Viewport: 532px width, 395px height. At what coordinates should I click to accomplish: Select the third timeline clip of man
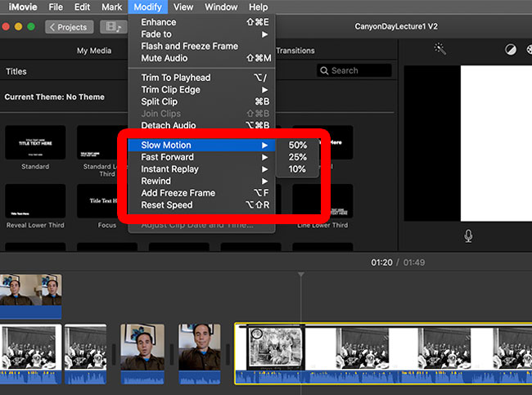pos(142,354)
